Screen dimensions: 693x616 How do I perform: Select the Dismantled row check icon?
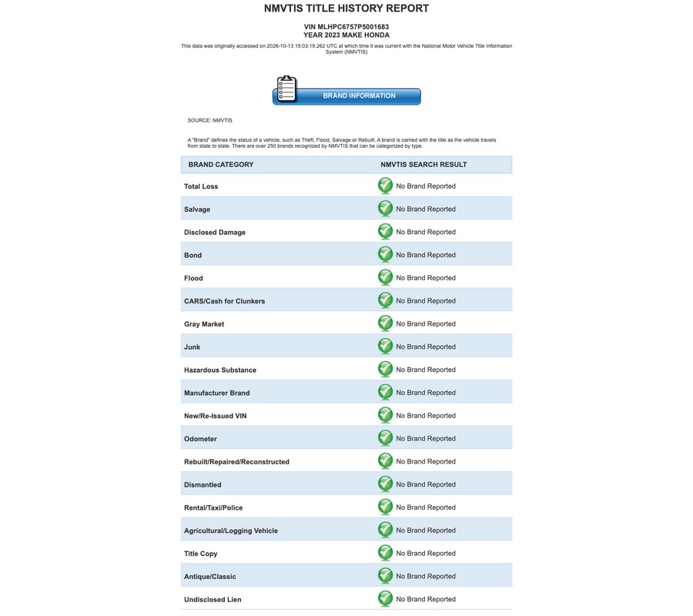point(386,484)
